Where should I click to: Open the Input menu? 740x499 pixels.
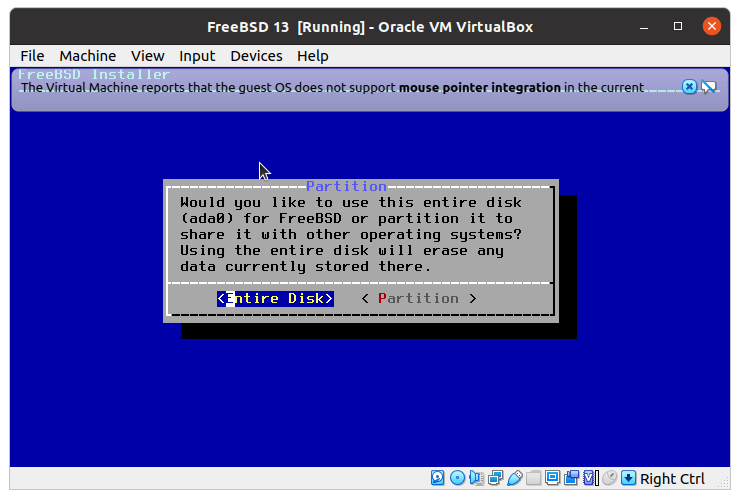pos(197,56)
